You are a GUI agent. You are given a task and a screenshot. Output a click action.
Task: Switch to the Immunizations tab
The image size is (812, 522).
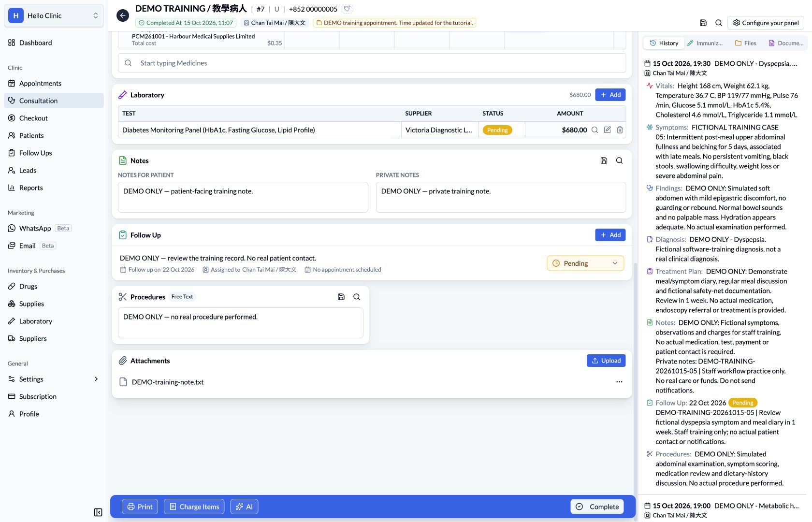705,43
